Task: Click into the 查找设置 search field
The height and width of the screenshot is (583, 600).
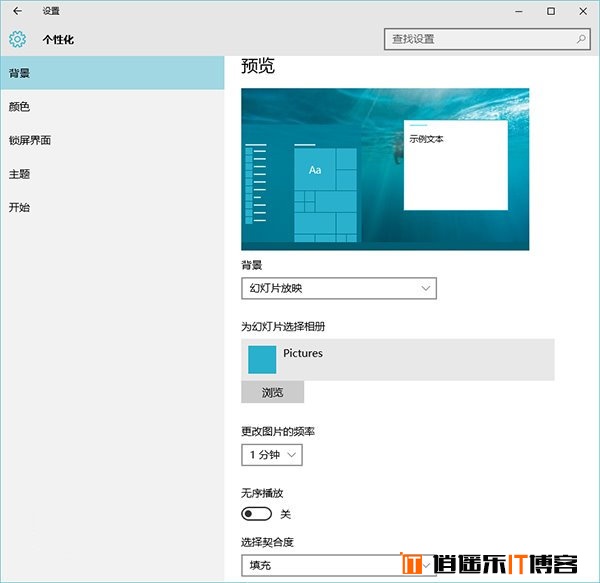Action: (487, 39)
